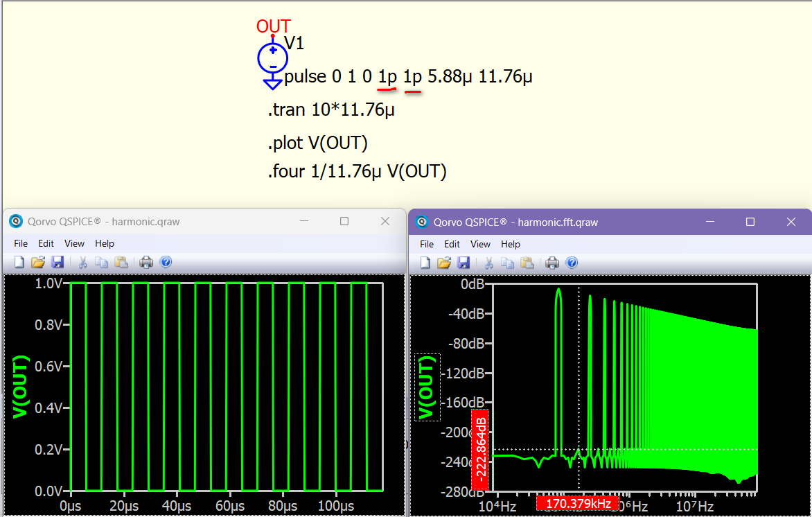Screen dimensions: 812x517
Task: Click V(OUT) trace label in FFT plot
Action: (x=427, y=387)
